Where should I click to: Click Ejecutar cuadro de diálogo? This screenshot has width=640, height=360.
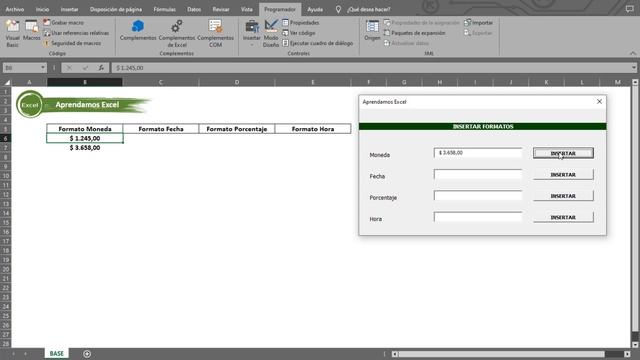coord(318,43)
